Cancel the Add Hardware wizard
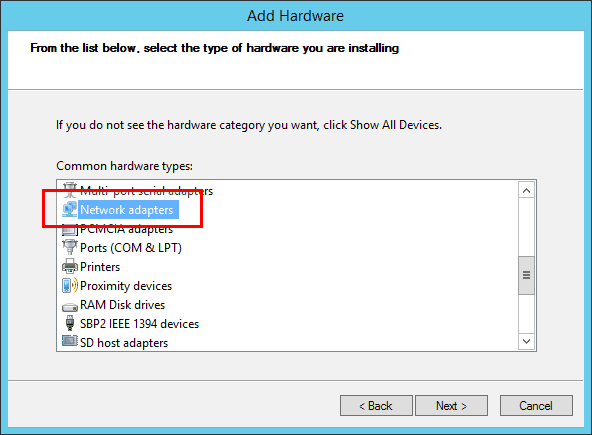Viewport: 592px width, 435px height. (536, 406)
